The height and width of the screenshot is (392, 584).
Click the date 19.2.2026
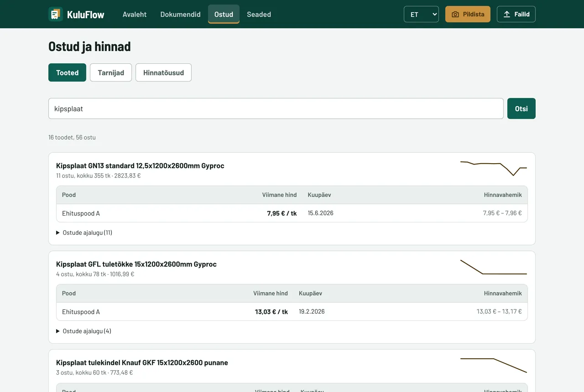click(x=312, y=311)
